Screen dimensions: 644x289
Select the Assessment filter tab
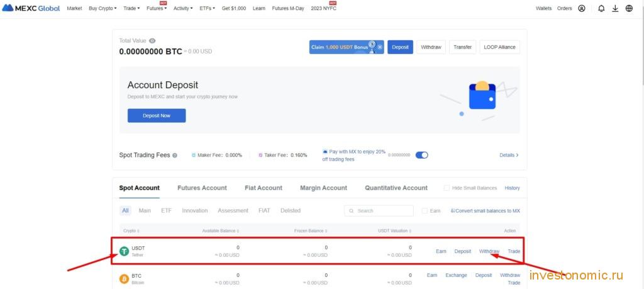tap(233, 210)
